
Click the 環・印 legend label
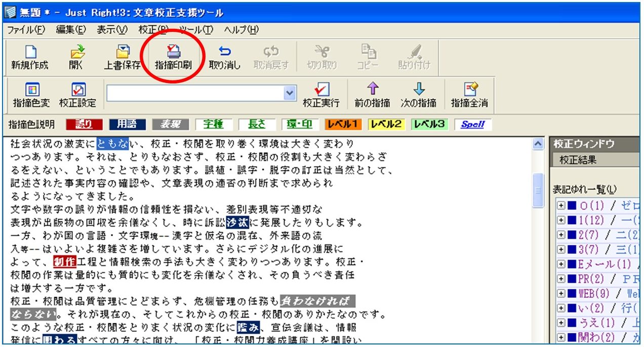[x=300, y=124]
